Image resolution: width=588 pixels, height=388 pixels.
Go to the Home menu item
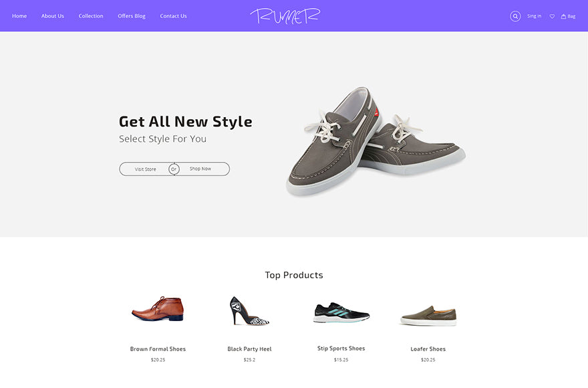(x=19, y=16)
